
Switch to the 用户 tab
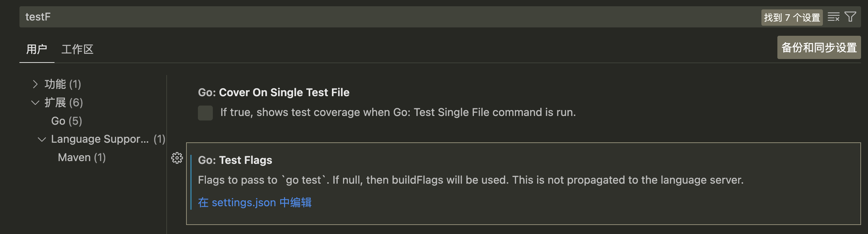point(36,49)
